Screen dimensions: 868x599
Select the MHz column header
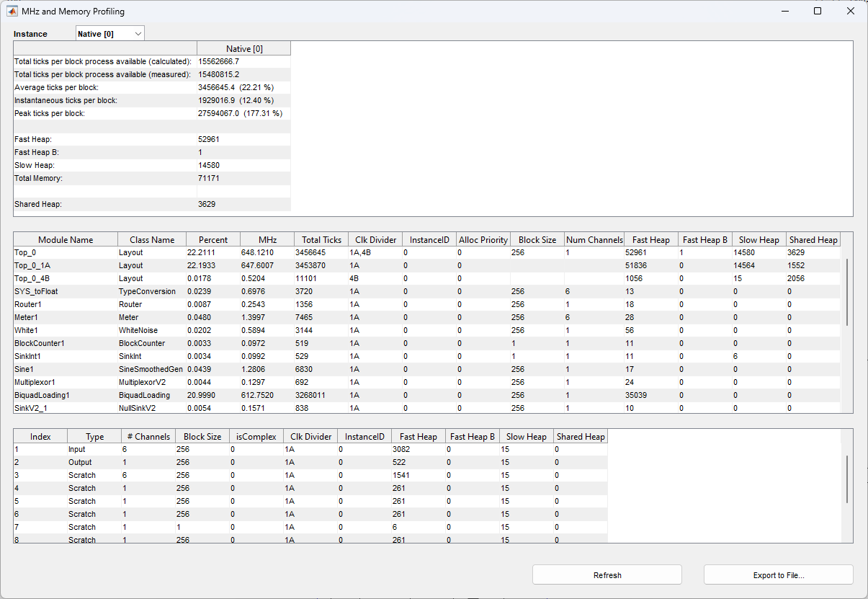tap(267, 239)
